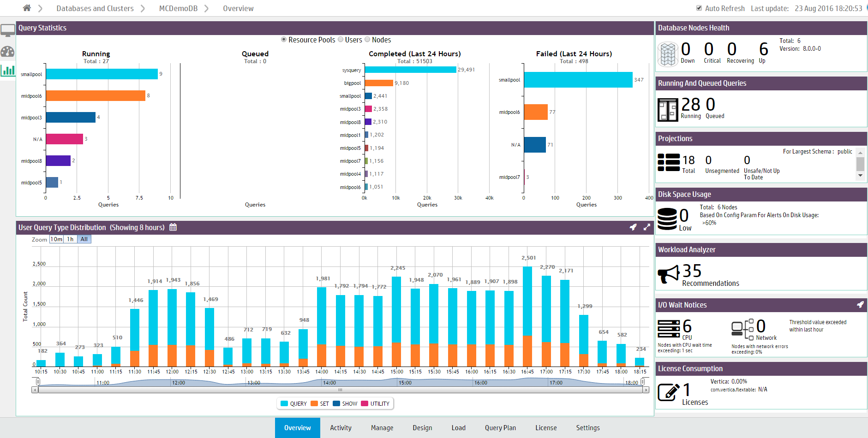Toggle the Auto Refresh checkbox
Screen dimensions: 868x438
pyautogui.click(x=699, y=8)
